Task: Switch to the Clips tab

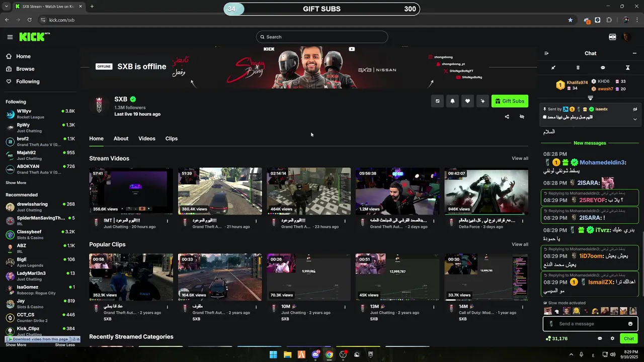Action: [172, 138]
